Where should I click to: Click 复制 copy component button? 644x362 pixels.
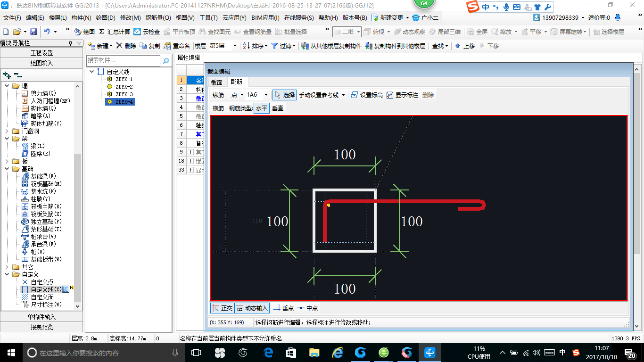(x=150, y=46)
